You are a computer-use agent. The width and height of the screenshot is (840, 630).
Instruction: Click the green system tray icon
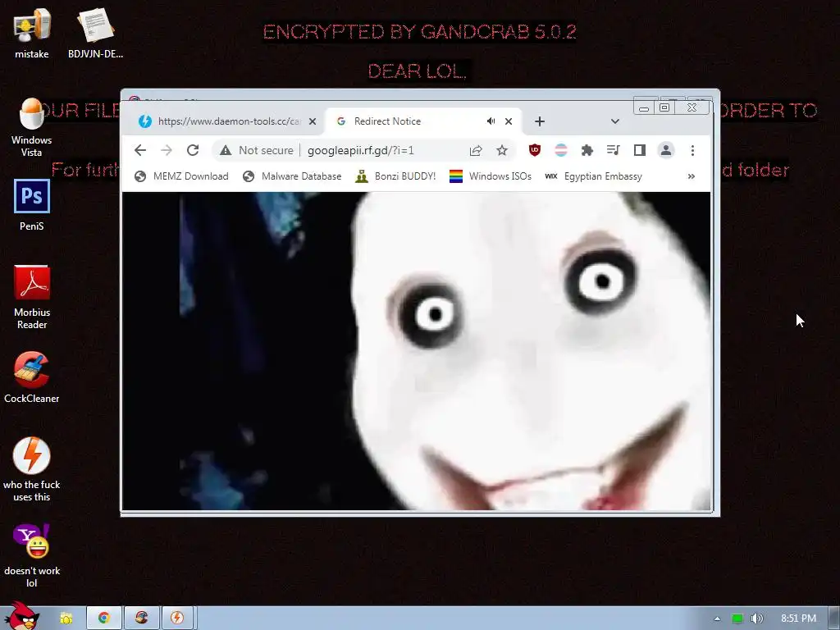point(737,619)
